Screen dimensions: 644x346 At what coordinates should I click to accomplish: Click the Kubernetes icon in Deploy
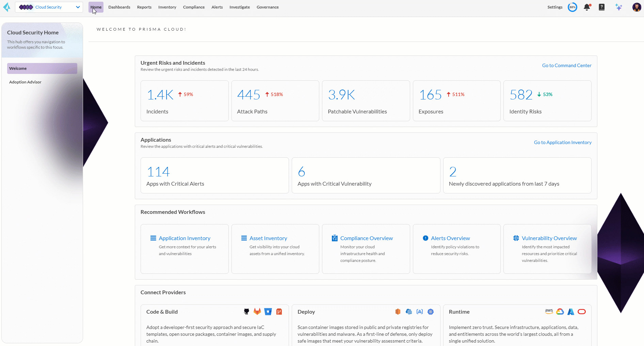point(431,312)
